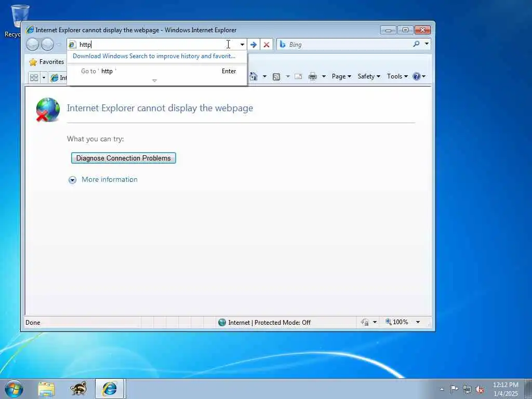Image resolution: width=532 pixels, height=399 pixels.
Task: Click the '100%' zoom value
Action: (x=401, y=322)
